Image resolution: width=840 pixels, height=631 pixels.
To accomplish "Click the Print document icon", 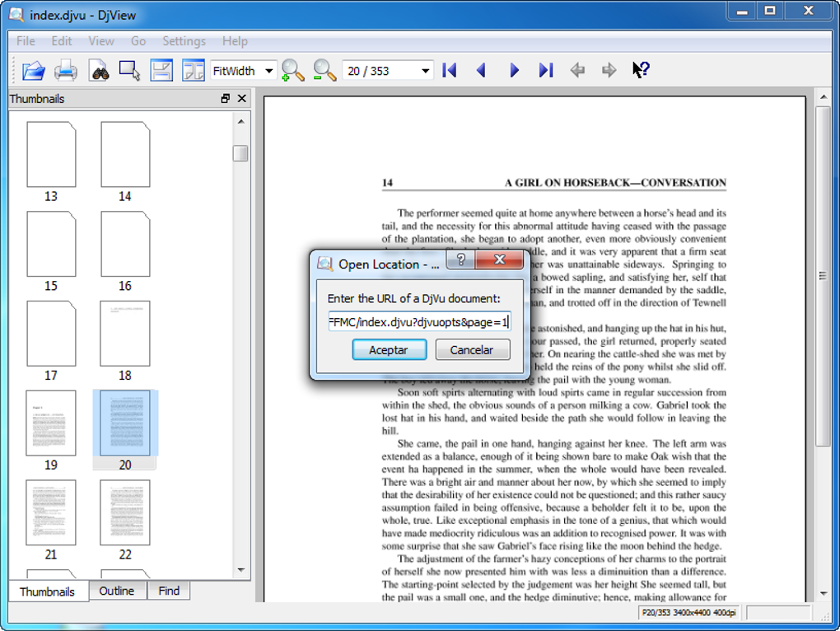I will point(66,71).
